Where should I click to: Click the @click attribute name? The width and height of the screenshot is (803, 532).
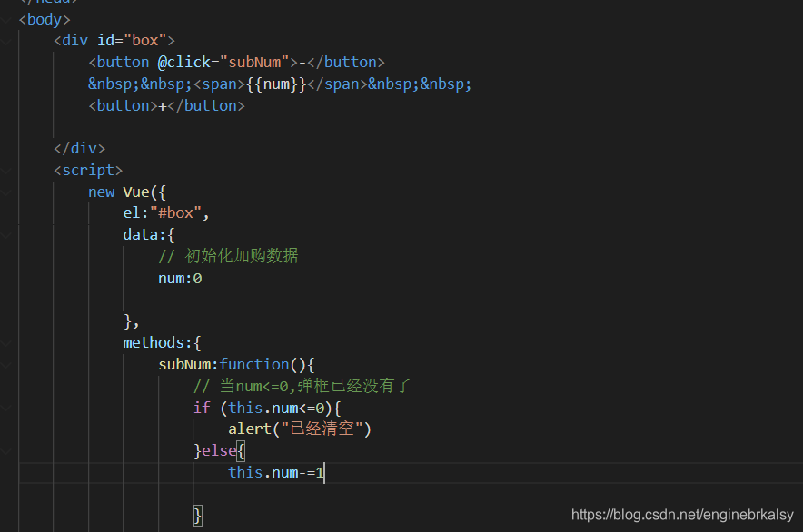[x=183, y=63]
